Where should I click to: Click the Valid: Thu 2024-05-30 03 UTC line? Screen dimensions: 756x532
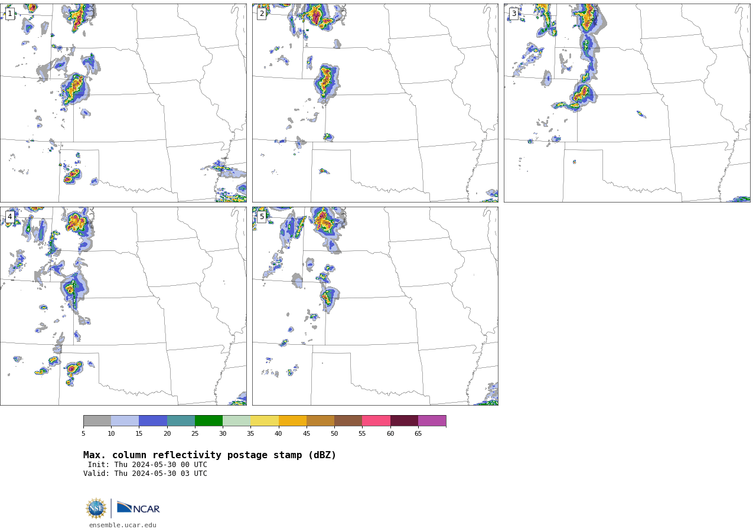tap(145, 474)
